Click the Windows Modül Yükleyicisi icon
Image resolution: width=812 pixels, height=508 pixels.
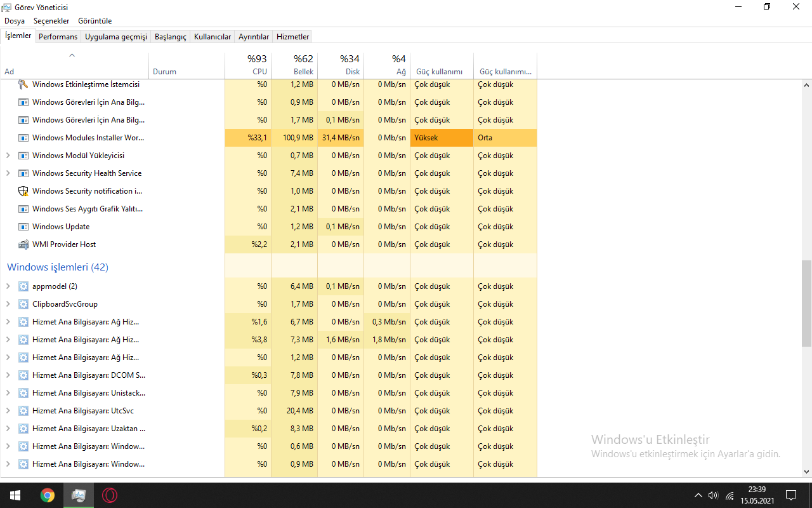(x=23, y=156)
